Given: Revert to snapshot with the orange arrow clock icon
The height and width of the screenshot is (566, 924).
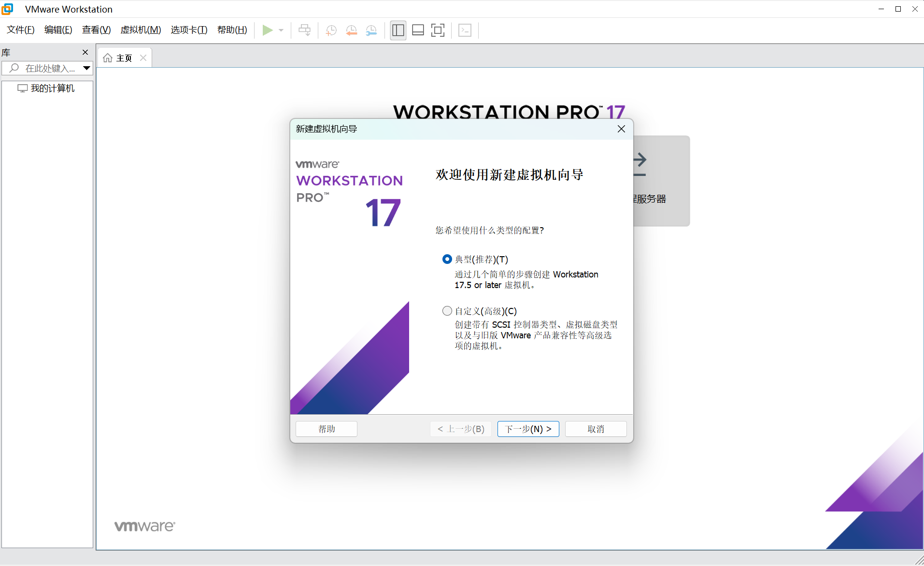Looking at the screenshot, I should tap(351, 30).
